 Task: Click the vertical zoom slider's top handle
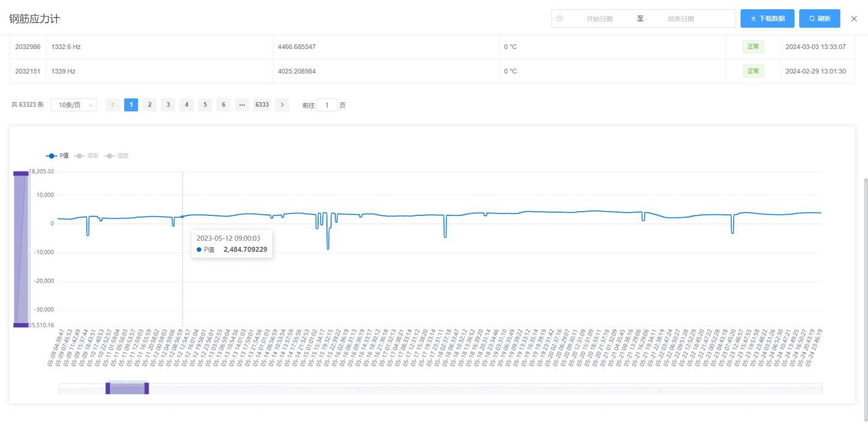click(x=21, y=174)
